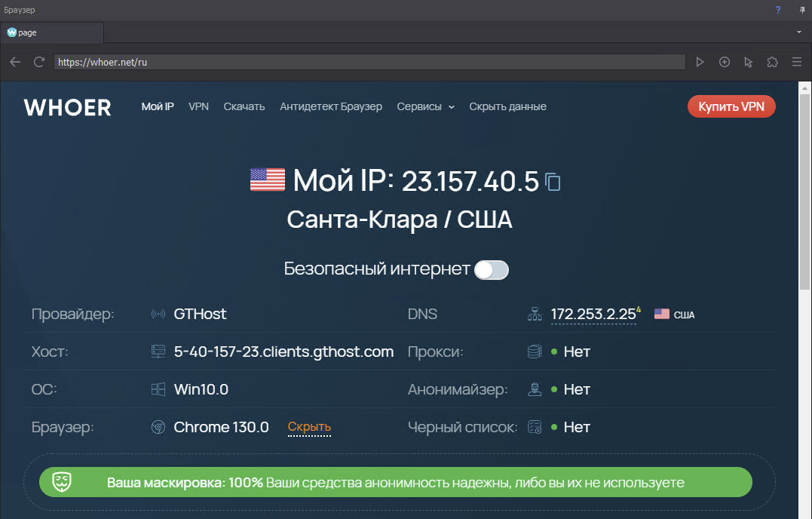Click the Черный список: label

point(462,427)
